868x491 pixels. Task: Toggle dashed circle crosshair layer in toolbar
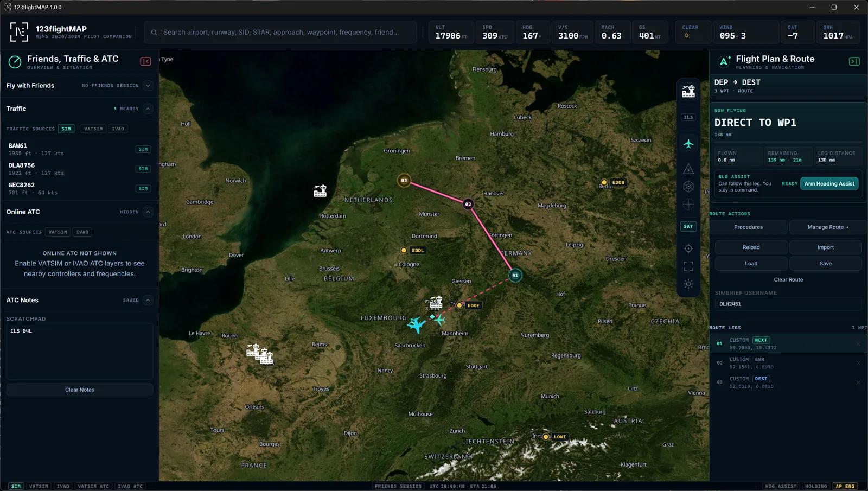coord(688,205)
